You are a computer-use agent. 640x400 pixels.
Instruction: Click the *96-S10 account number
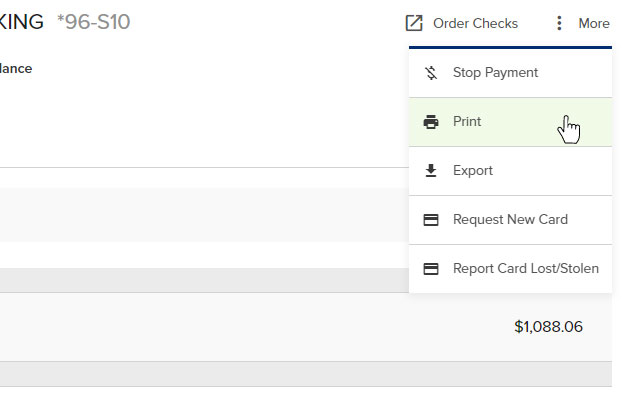(93, 22)
